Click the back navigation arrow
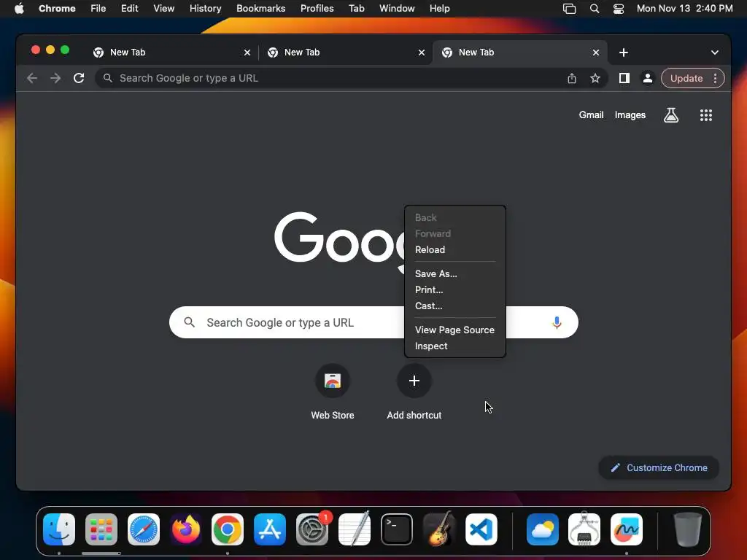Image resolution: width=747 pixels, height=560 pixels. click(x=32, y=78)
